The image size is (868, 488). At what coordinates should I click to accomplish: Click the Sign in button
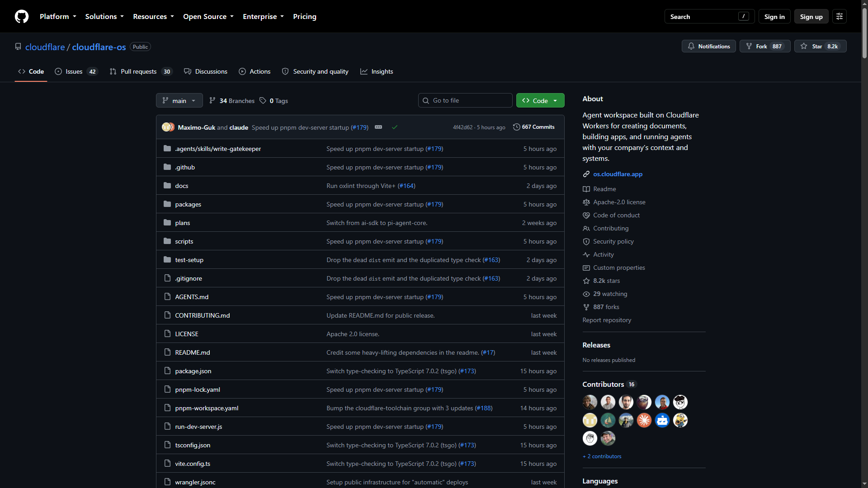pyautogui.click(x=774, y=16)
